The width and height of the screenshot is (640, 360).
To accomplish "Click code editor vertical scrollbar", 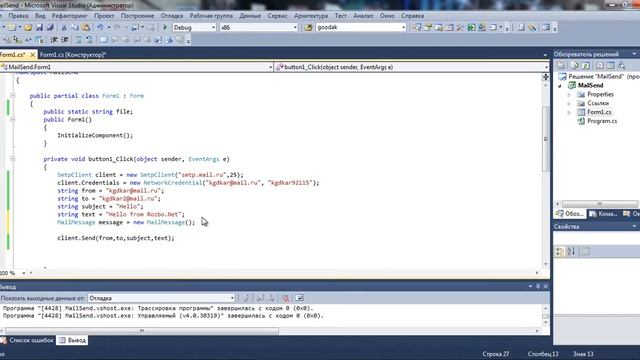I will 546,139.
